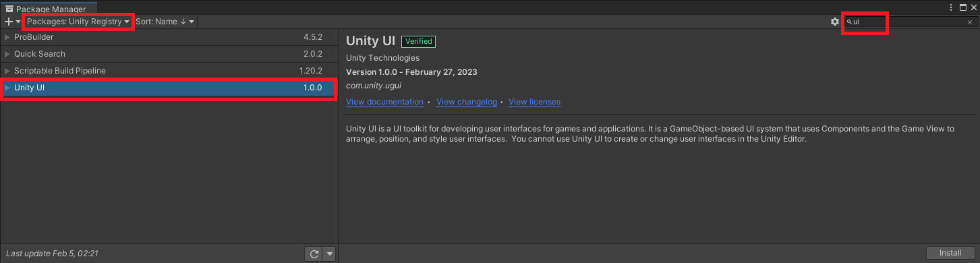Open the View changelog link
This screenshot has height=263, width=980.
[467, 102]
